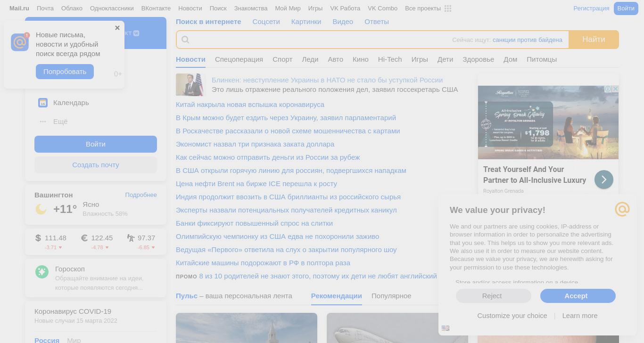The image size is (644, 343).
Task: Select the Питомцы news tab
Action: pos(542,59)
